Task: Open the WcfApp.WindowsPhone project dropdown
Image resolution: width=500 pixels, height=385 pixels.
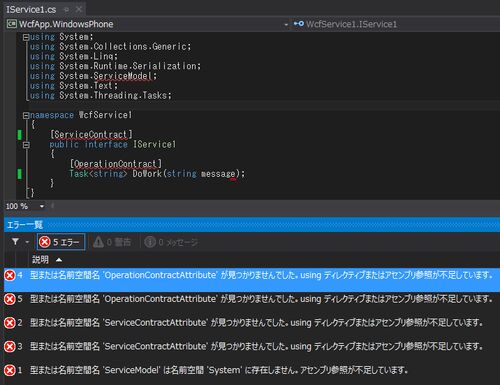Action: pyautogui.click(x=286, y=24)
